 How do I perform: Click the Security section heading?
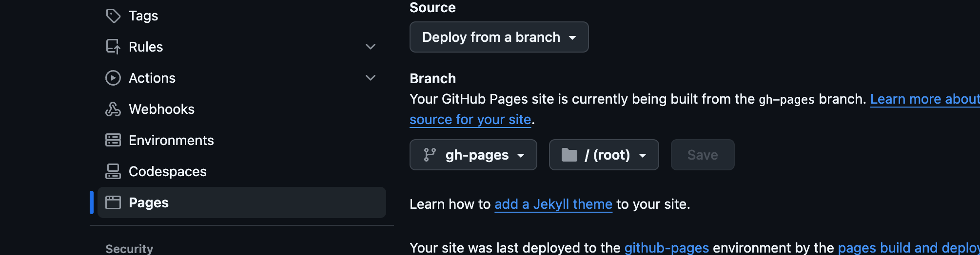(x=129, y=249)
